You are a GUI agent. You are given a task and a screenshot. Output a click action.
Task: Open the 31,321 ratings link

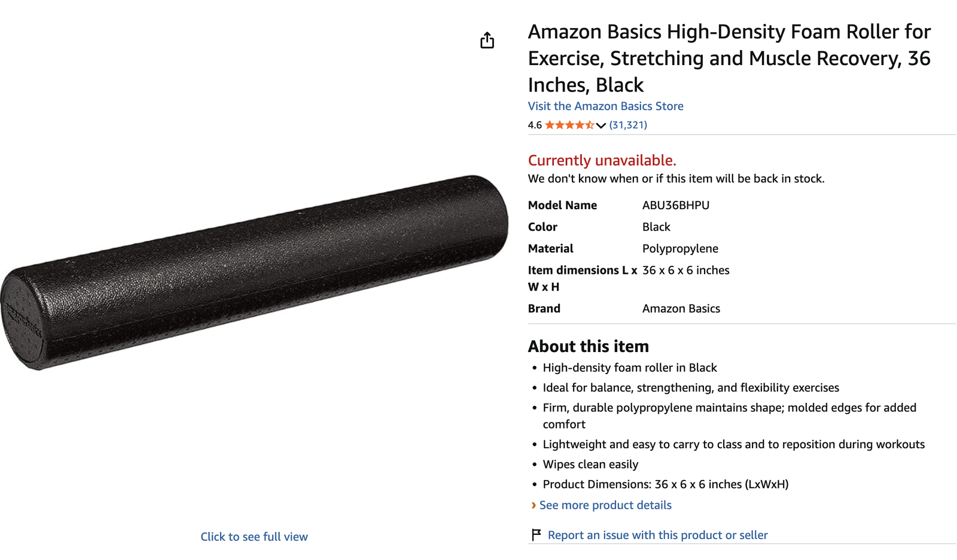pyautogui.click(x=627, y=125)
